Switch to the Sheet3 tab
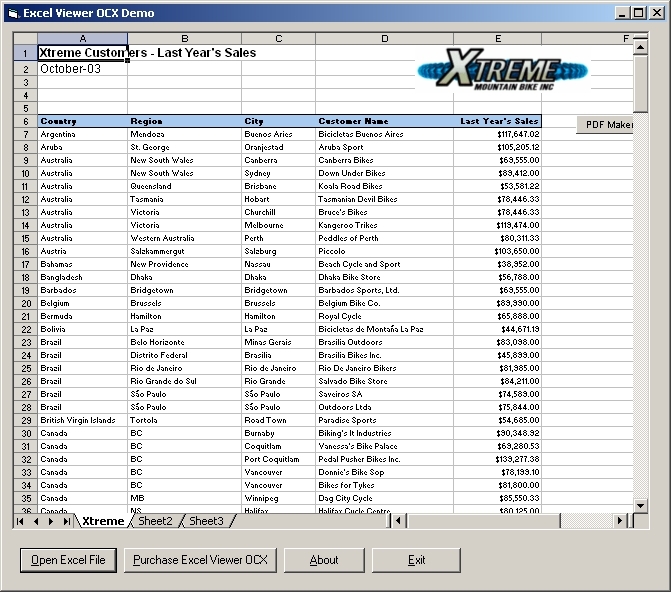The height and width of the screenshot is (592, 671). (x=206, y=521)
